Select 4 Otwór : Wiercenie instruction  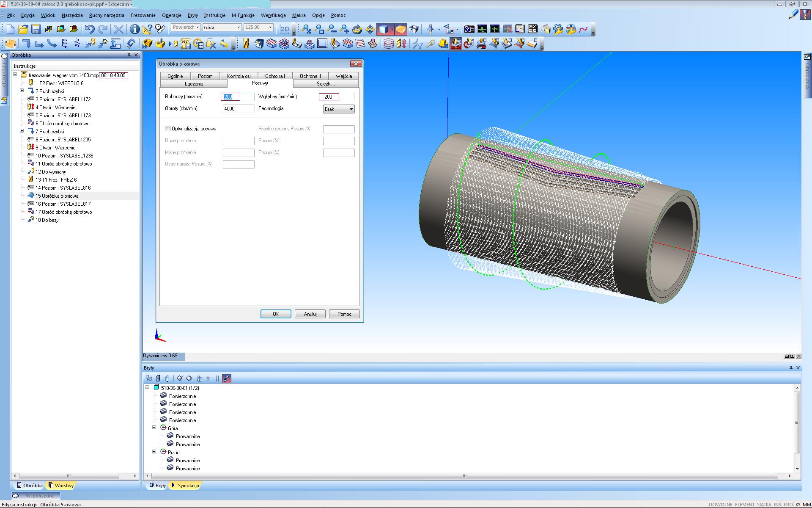pyautogui.click(x=55, y=107)
